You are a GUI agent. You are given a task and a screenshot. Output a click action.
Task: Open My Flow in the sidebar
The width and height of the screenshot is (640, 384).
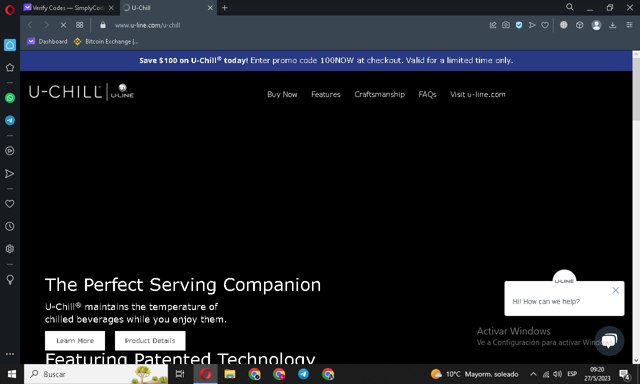point(10,174)
